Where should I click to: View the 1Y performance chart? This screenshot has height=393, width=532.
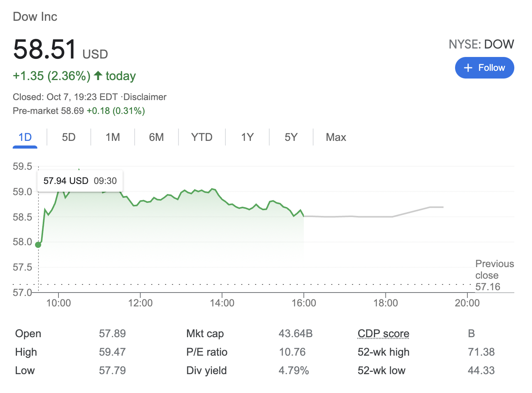click(x=247, y=137)
